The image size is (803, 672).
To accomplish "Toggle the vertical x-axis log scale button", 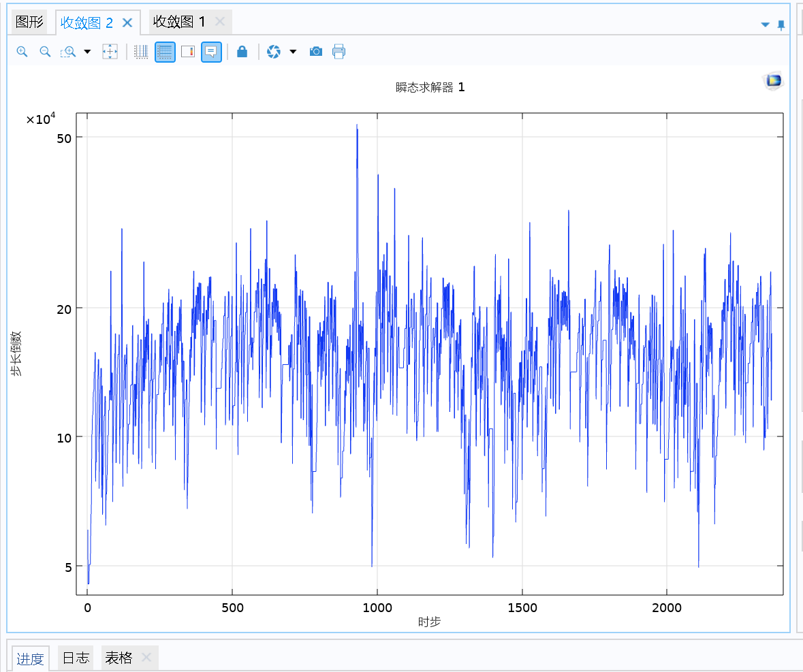I will 141,52.
